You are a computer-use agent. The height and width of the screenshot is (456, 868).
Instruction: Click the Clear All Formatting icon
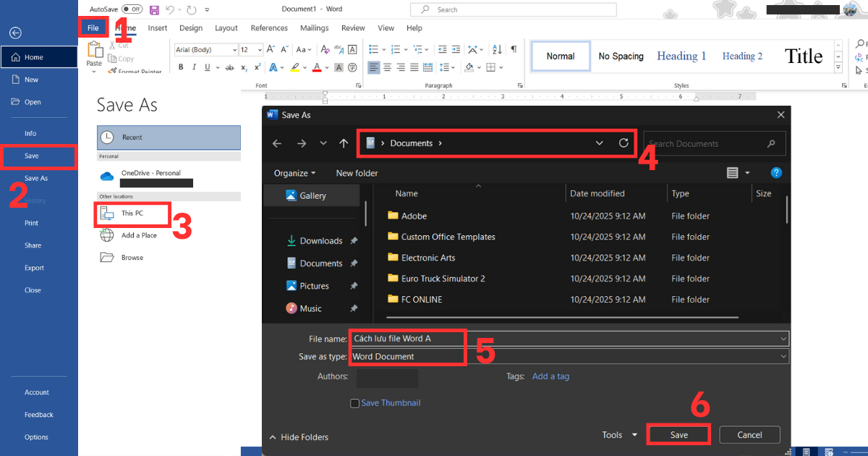click(324, 48)
